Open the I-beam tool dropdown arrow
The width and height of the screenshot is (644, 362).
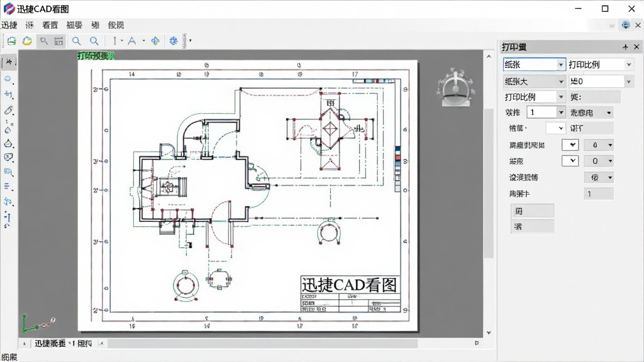pyautogui.click(x=122, y=41)
